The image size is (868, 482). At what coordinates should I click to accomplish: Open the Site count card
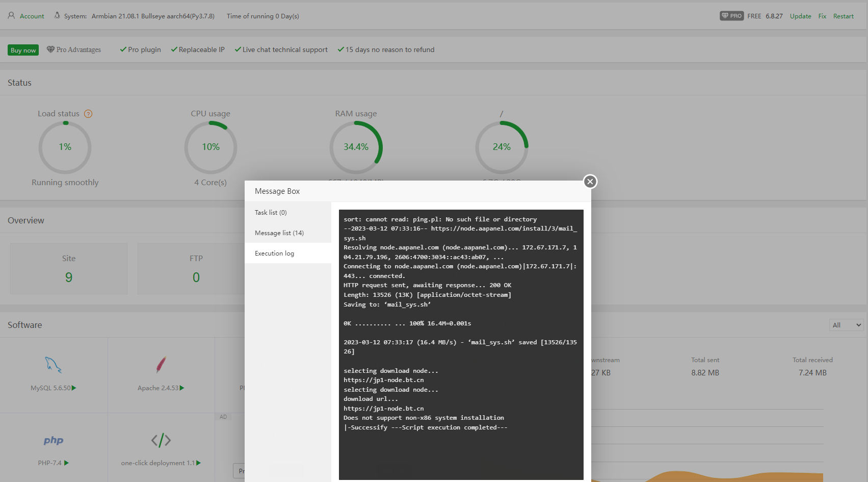pyautogui.click(x=69, y=269)
